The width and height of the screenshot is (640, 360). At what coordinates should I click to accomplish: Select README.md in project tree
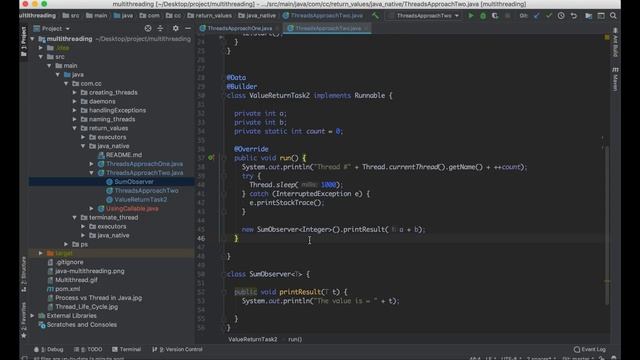pos(124,155)
